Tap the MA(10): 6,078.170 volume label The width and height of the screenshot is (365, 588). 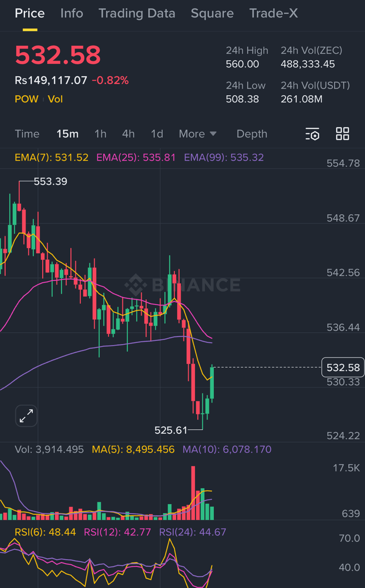(227, 449)
